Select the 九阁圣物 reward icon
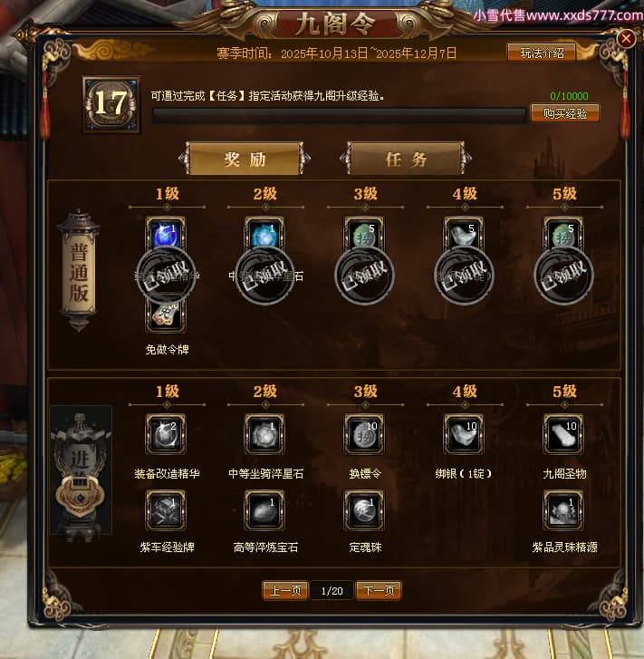The width and height of the screenshot is (644, 659). [x=563, y=434]
